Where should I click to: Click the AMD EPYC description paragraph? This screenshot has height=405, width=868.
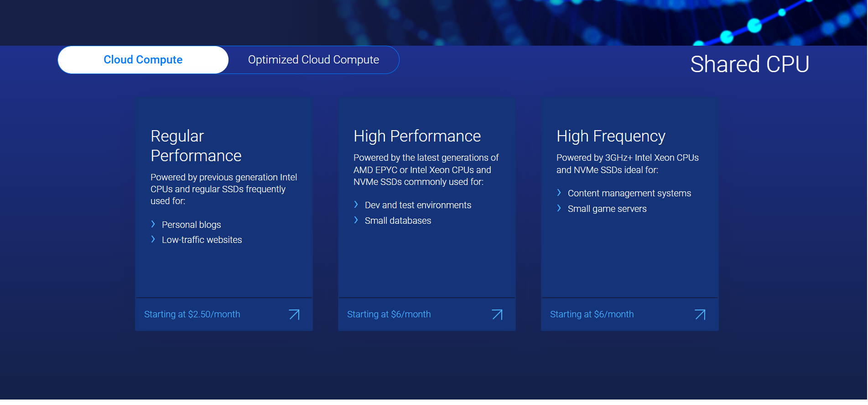[426, 170]
